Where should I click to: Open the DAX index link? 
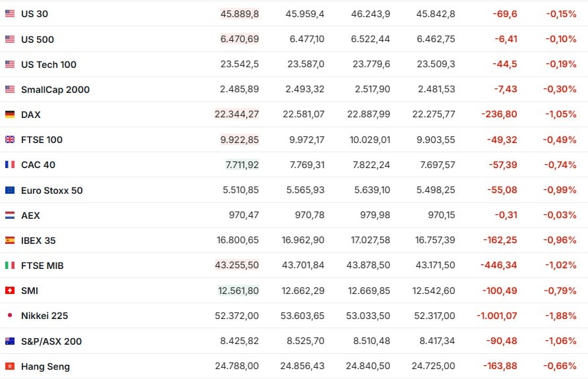[x=31, y=115]
